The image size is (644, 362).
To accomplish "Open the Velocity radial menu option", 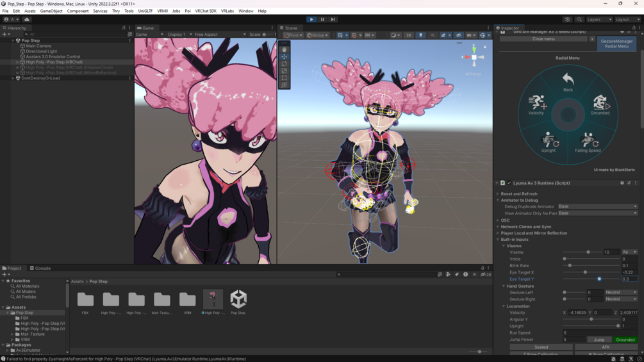I will 536,105.
